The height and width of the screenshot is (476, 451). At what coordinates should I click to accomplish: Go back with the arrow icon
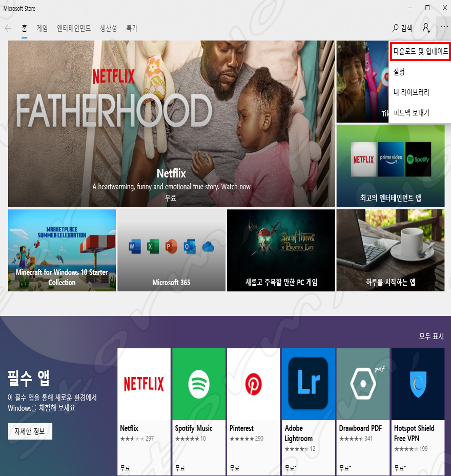coord(8,28)
